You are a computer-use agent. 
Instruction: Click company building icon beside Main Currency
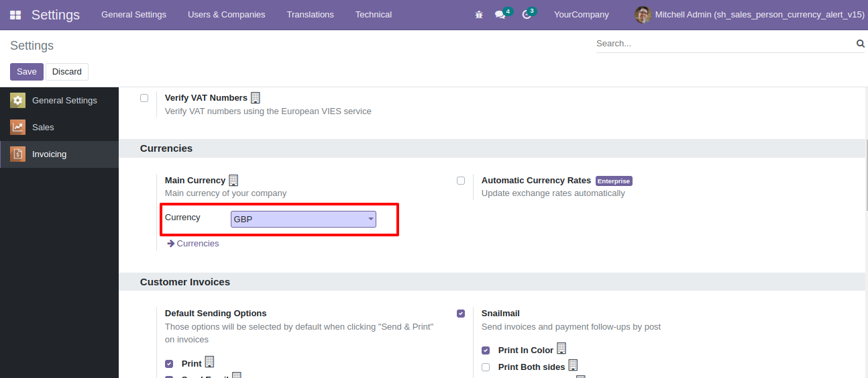click(x=233, y=180)
